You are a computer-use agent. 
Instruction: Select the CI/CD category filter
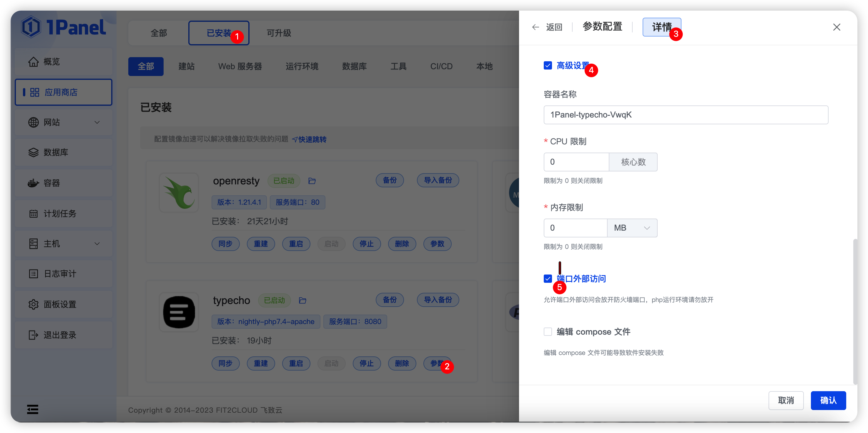[441, 67]
